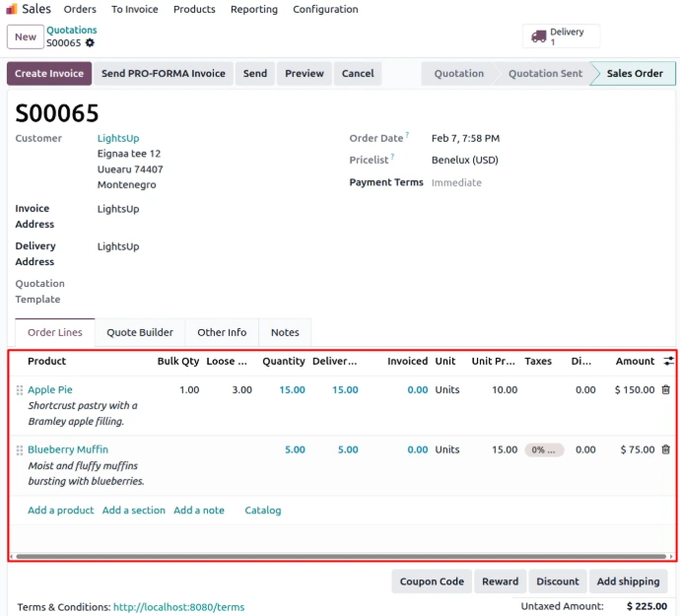Image resolution: width=680 pixels, height=616 pixels.
Task: Open the gear actions menu beside S00065
Action: (91, 43)
